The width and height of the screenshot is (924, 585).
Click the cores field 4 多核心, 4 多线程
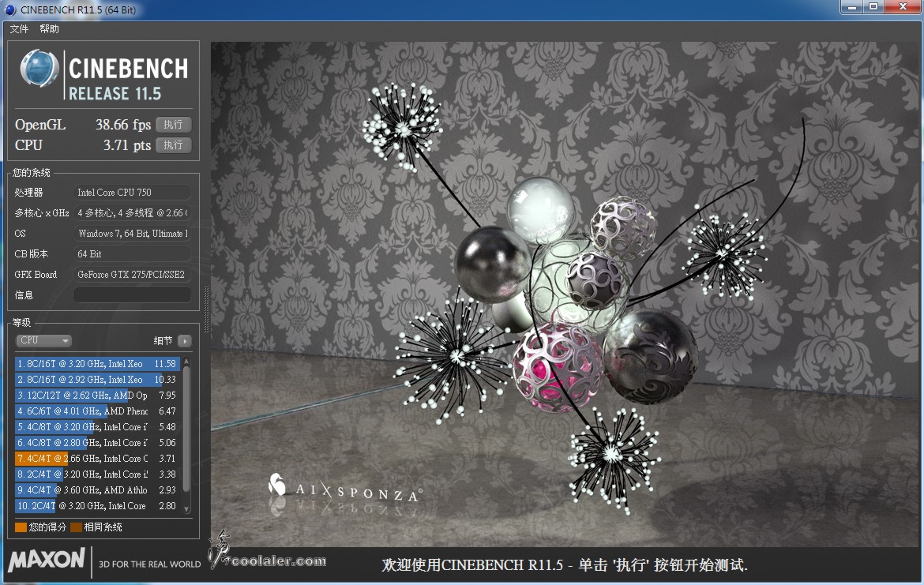click(132, 212)
